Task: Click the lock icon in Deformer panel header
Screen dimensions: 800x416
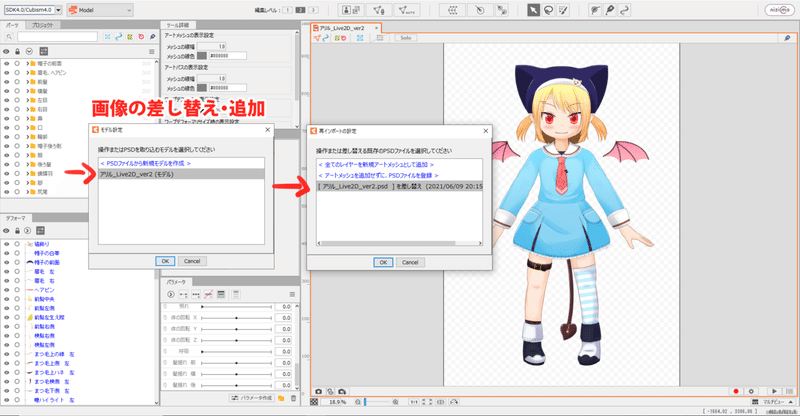Action: coord(17,231)
